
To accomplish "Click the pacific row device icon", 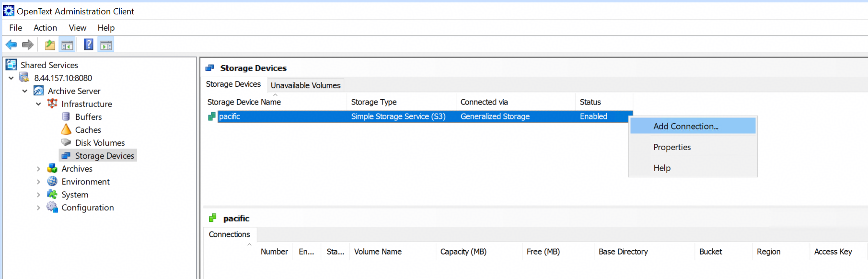I will tap(211, 116).
